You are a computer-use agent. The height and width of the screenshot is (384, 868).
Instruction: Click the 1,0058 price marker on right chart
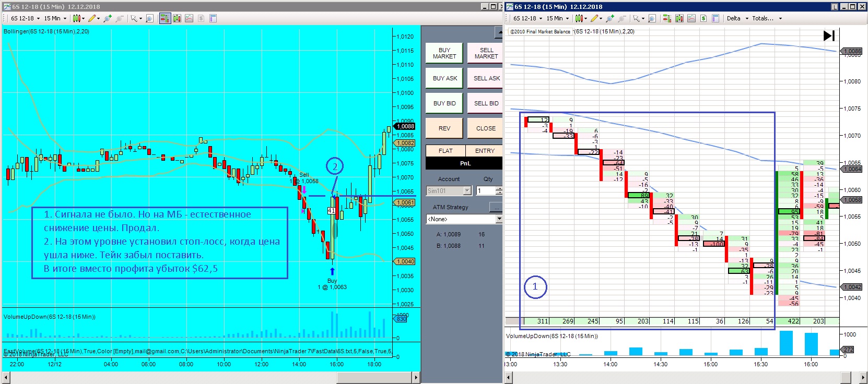[x=852, y=200]
